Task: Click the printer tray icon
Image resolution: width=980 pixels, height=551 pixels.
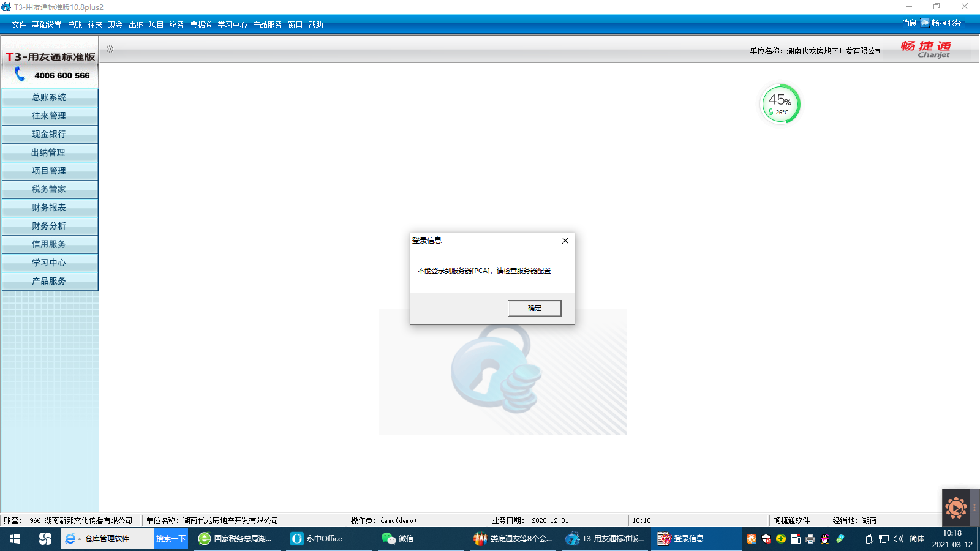Action: (810, 539)
